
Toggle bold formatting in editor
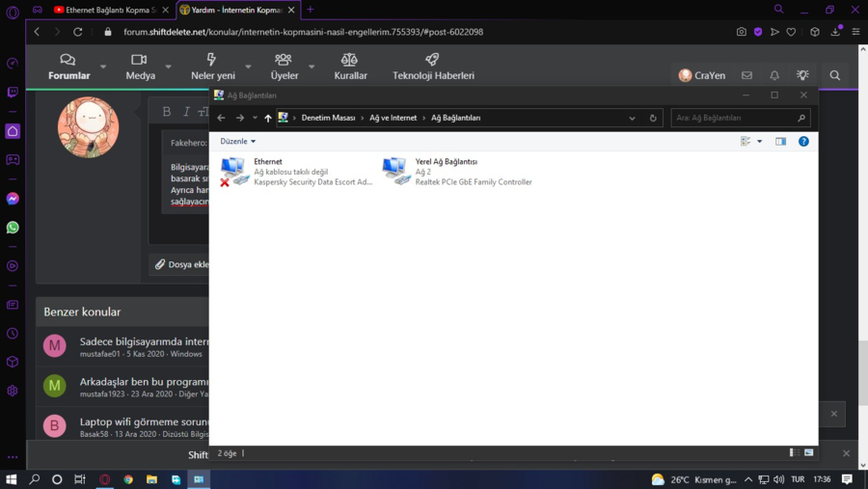point(167,112)
